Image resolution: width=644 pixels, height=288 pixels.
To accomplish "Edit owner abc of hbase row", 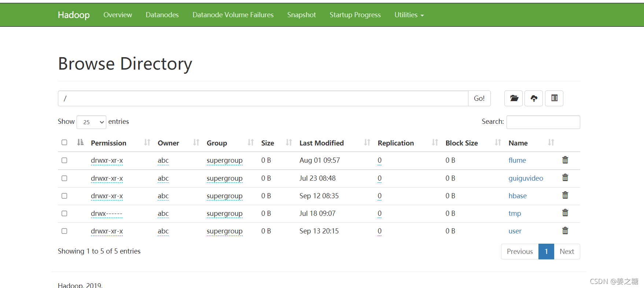I will [163, 196].
